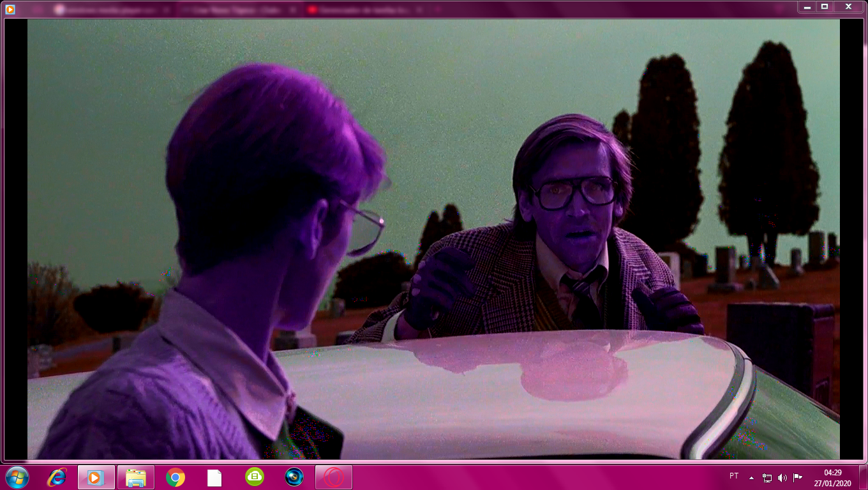The image size is (868, 490).
Task: Click the playing video frame
Action: click(433, 239)
